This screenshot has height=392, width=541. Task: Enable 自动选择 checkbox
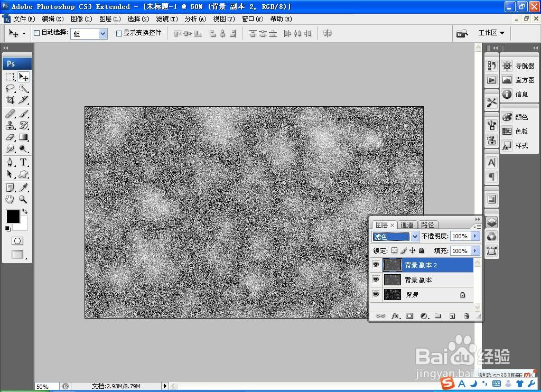tap(37, 33)
